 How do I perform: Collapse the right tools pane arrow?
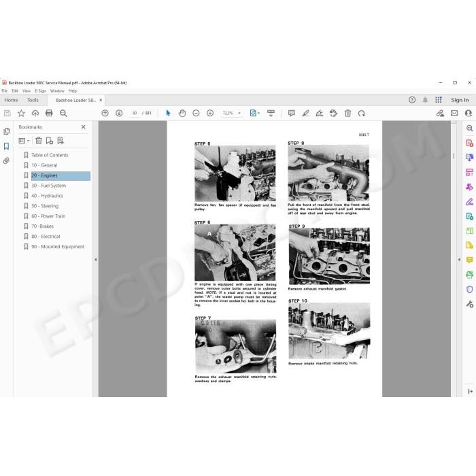(459, 260)
